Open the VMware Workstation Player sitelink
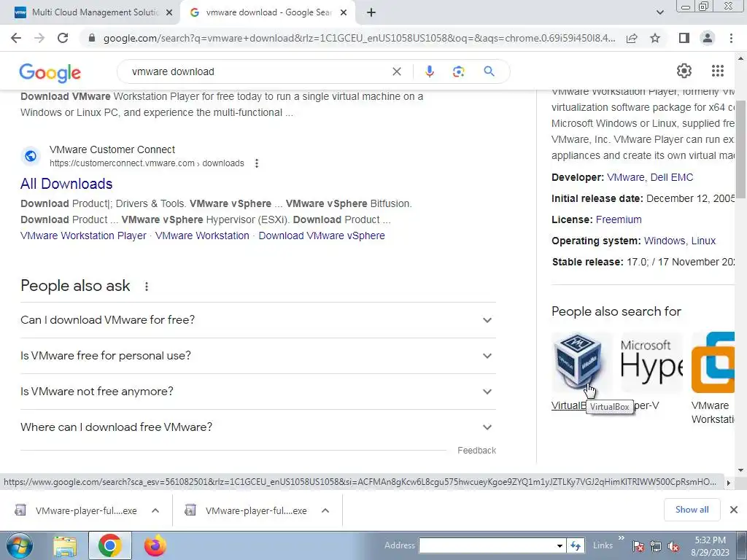The image size is (747, 560). tap(83, 236)
